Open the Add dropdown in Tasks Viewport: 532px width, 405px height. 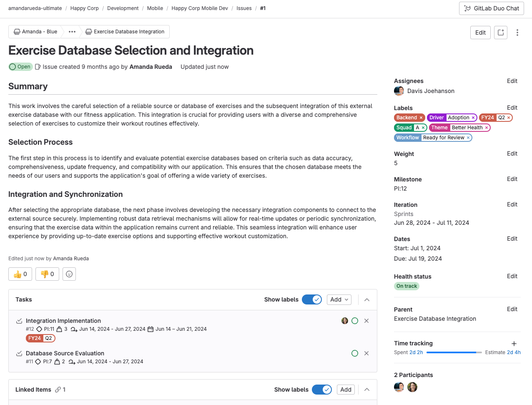[x=339, y=299]
